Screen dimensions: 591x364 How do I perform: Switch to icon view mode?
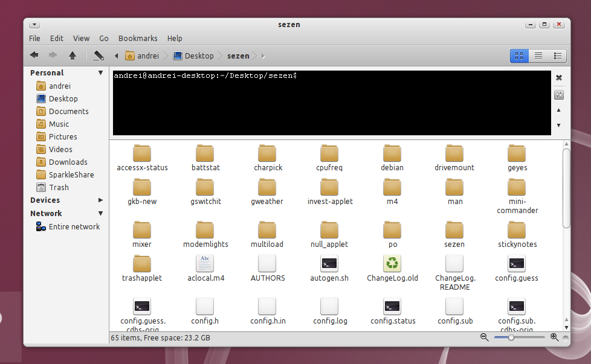(519, 56)
